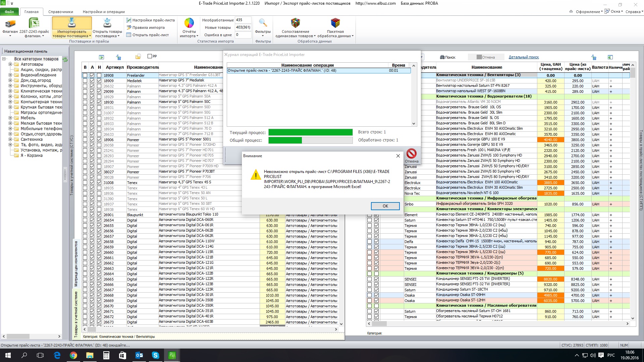This screenshot has height=362, width=644.
Task: Switch to the Главная ribbon tab
Action: pyautogui.click(x=32, y=12)
